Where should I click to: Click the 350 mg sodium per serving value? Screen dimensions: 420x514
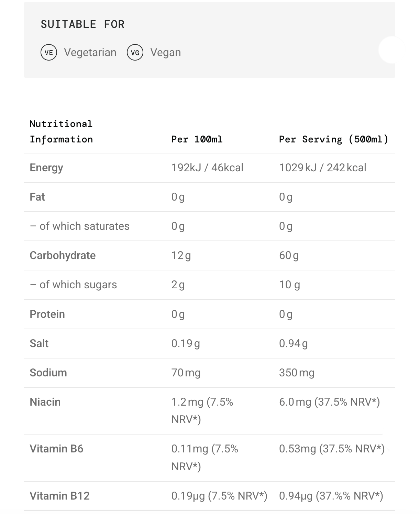click(297, 373)
